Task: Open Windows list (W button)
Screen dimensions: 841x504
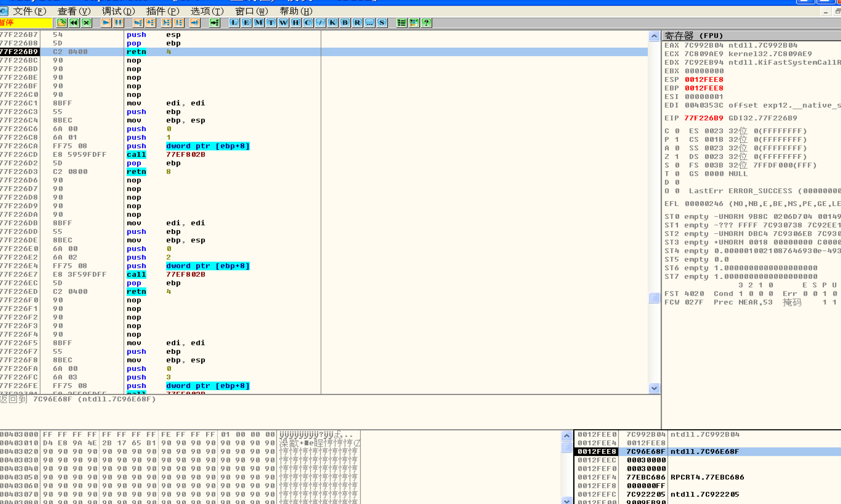Action: (283, 23)
